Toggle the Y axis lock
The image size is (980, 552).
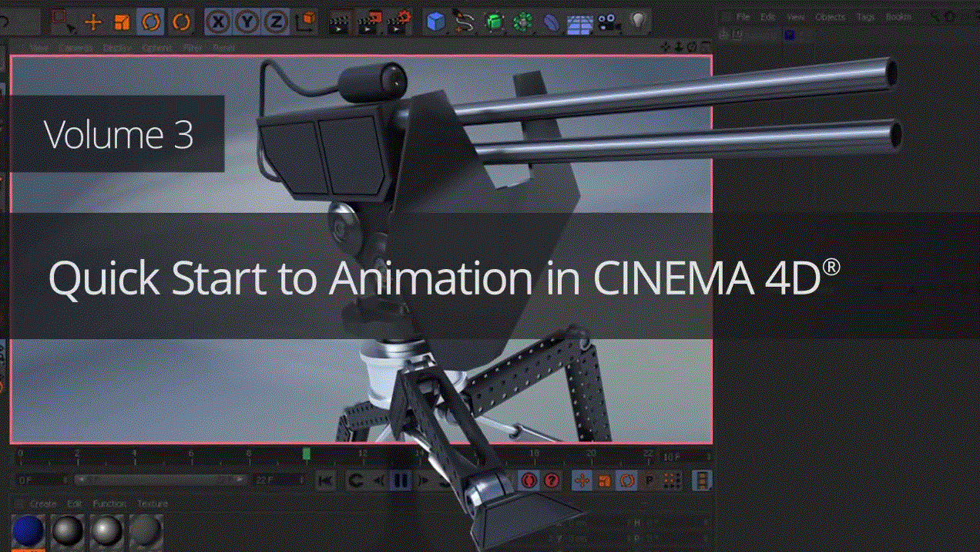point(247,22)
